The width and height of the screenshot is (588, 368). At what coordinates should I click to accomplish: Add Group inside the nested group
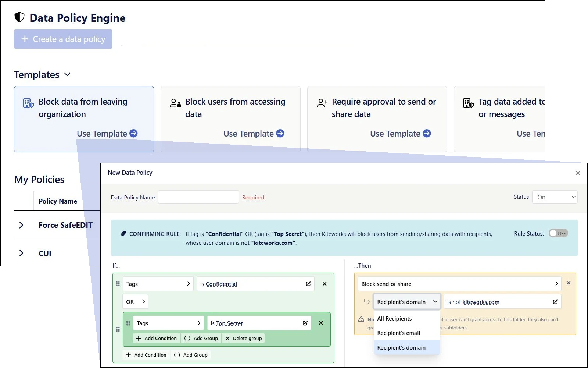(201, 338)
